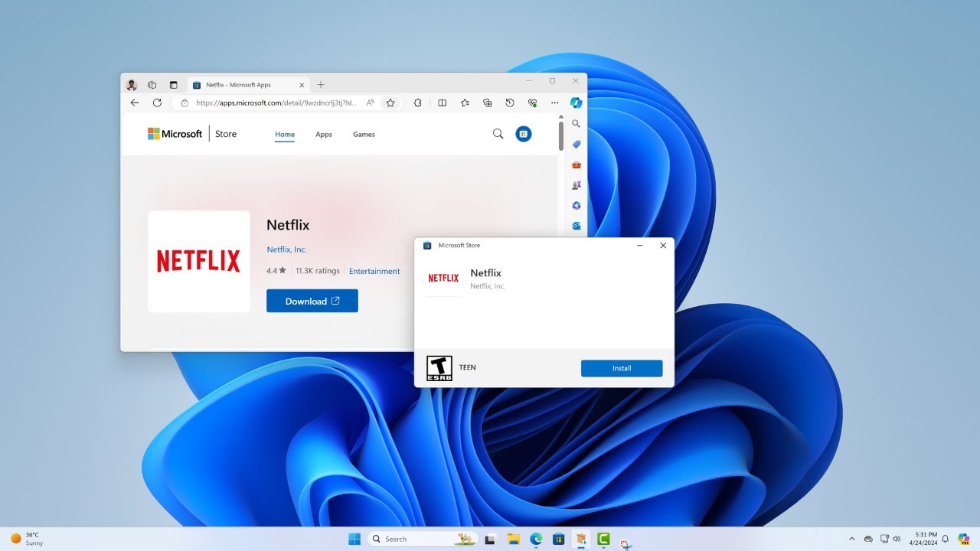Minimize the Microsoft Store dialog
Viewport: 980px width, 551px height.
point(639,246)
